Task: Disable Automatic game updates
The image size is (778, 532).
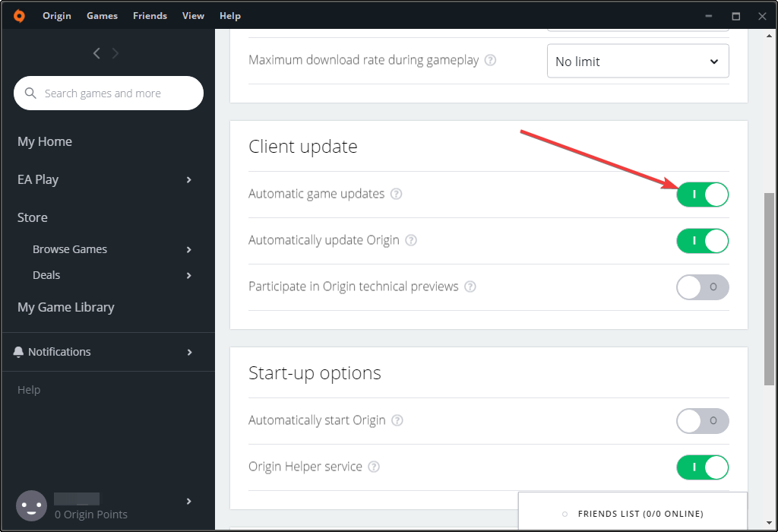Action: tap(702, 195)
